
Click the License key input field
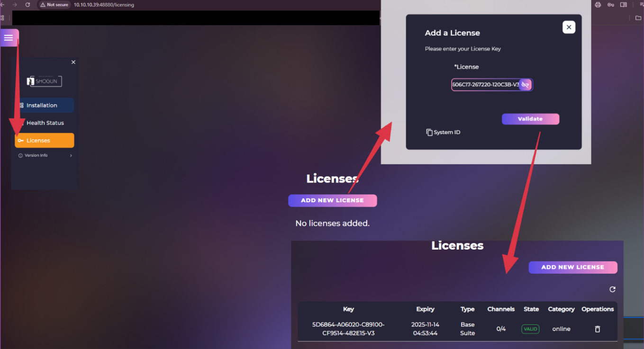485,85
